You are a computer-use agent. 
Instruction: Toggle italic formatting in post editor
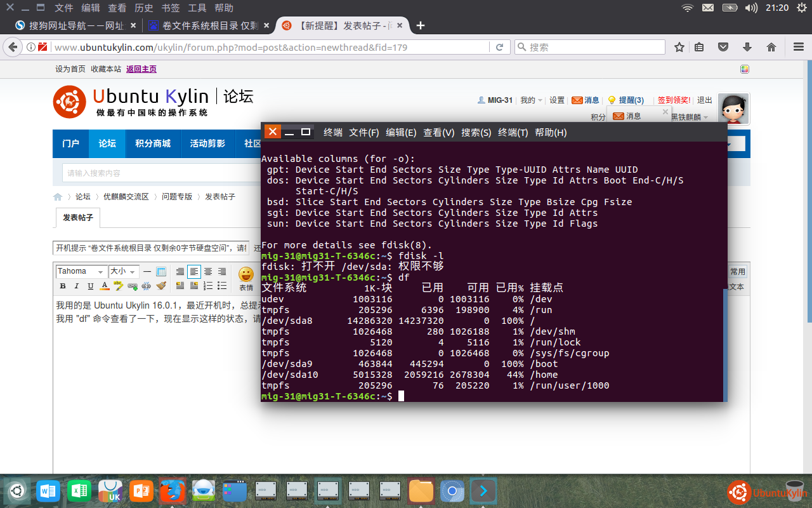click(x=77, y=286)
